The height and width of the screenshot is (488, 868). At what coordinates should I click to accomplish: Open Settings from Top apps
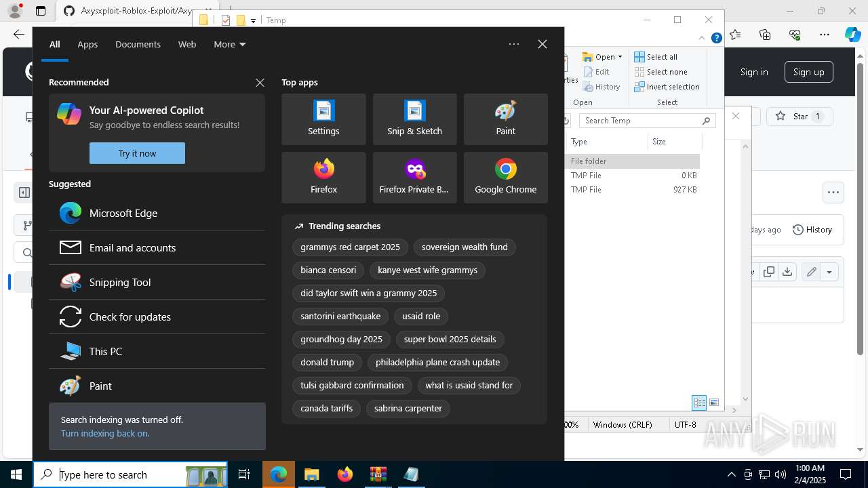(323, 119)
